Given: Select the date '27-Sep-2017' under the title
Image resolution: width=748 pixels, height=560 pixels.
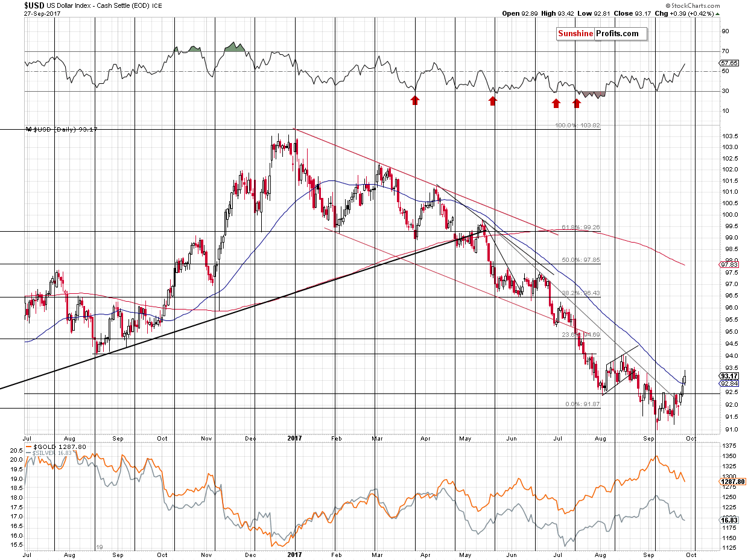Looking at the screenshot, I should click(42, 14).
